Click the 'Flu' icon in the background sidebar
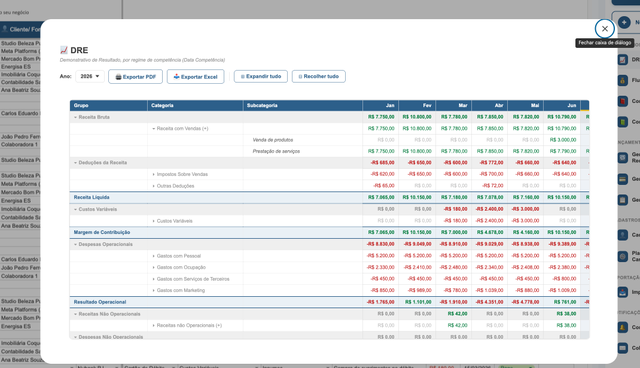Image resolution: width=640 pixels, height=368 pixels. [622, 80]
